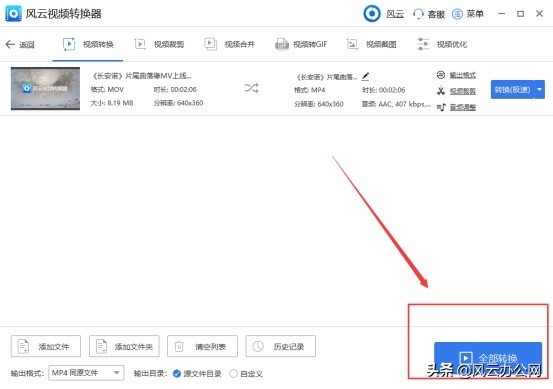Select output 格式: MP4 text
The image size is (553, 389).
tap(310, 90)
